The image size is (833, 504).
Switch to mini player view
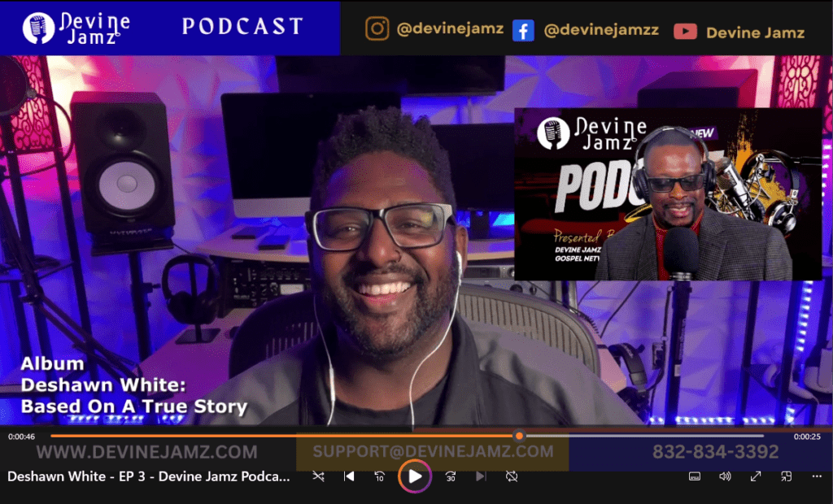coord(787,476)
